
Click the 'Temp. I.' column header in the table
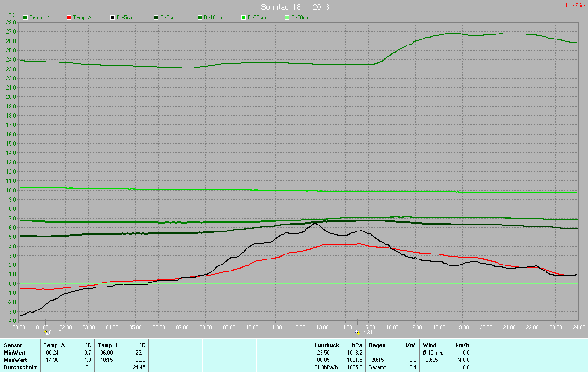108,345
